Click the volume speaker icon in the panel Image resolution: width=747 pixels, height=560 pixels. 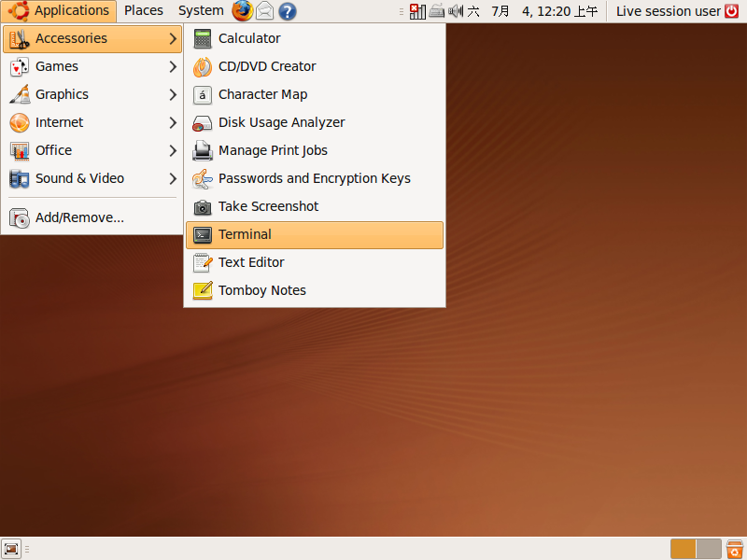pyautogui.click(x=456, y=11)
